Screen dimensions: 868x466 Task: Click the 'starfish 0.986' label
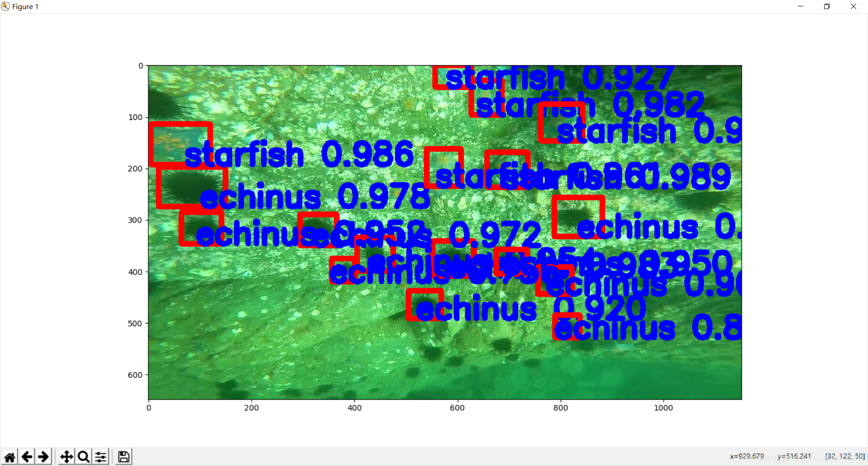point(299,154)
